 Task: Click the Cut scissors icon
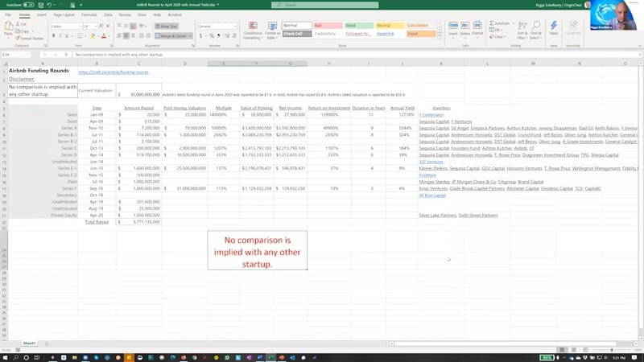18,25
